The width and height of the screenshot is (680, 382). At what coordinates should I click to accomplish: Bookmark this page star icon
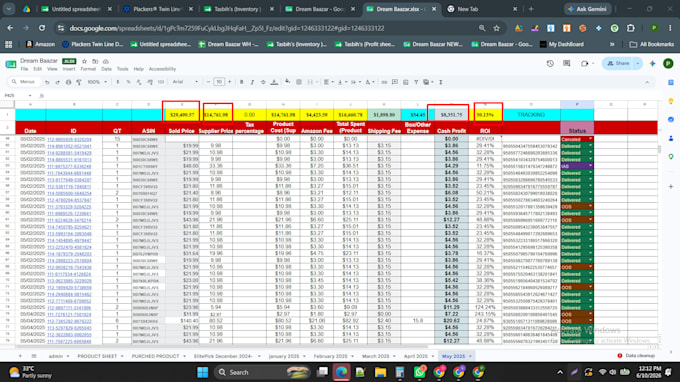(x=497, y=28)
